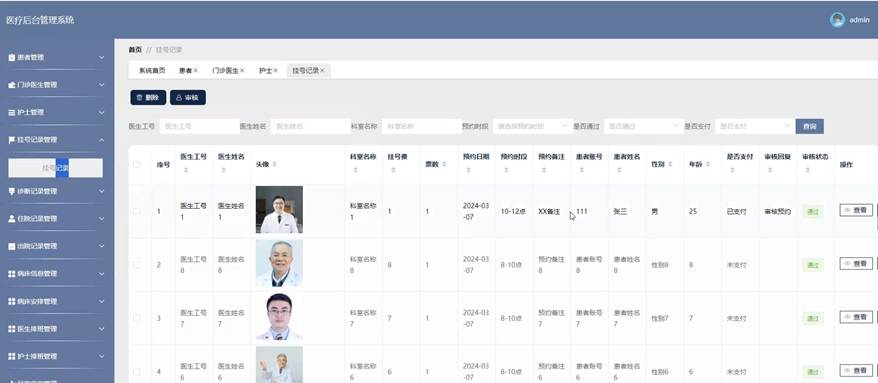This screenshot has height=383, width=878.
Task: Open the 是否通过 filter dropdown
Action: click(643, 127)
